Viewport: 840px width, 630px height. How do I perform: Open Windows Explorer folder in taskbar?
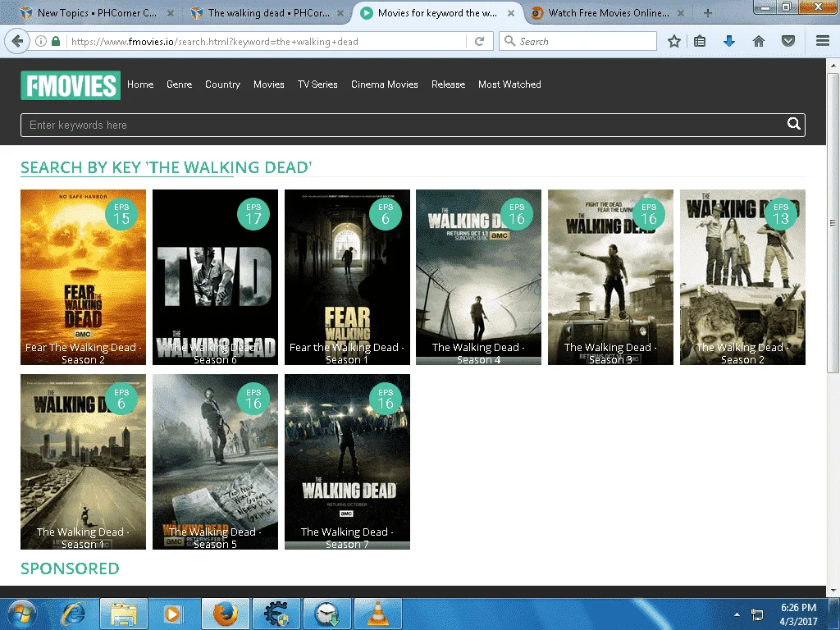[123, 614]
